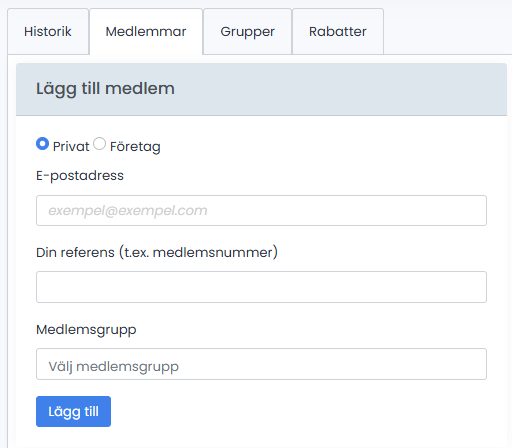Expand the member group selector
Image resolution: width=512 pixels, height=448 pixels.
261,364
